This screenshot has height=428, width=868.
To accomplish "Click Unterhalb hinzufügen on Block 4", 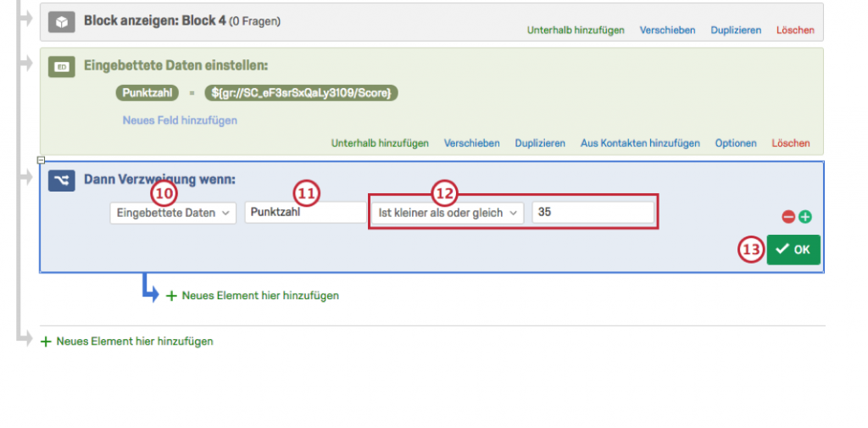I will click(576, 31).
